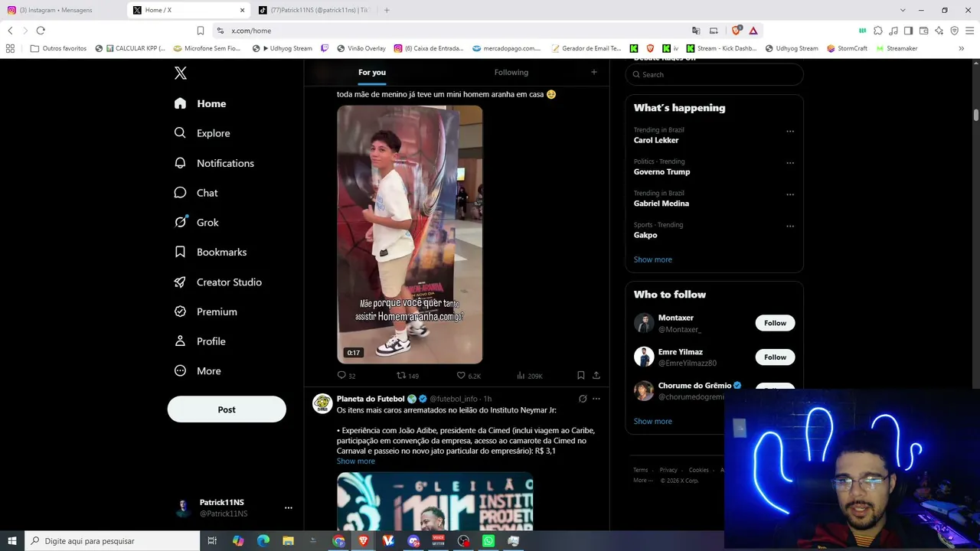Open your Profile page from the sidebar
Viewport: 980px width, 551px height.
[200, 341]
